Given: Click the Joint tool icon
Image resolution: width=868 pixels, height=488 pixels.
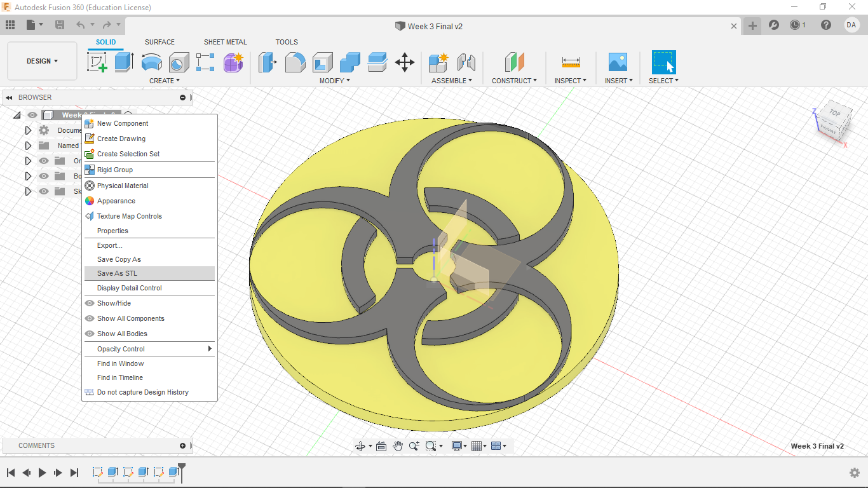Looking at the screenshot, I should 466,62.
